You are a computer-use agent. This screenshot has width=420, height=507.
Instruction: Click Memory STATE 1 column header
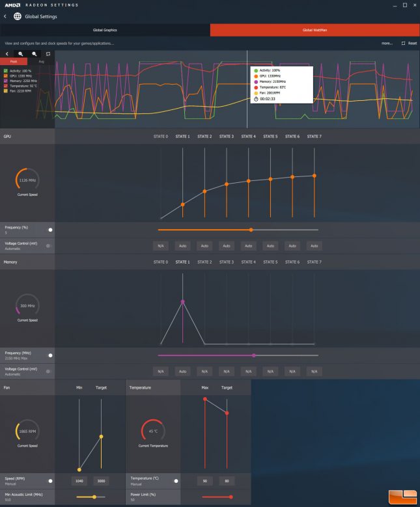tap(183, 262)
